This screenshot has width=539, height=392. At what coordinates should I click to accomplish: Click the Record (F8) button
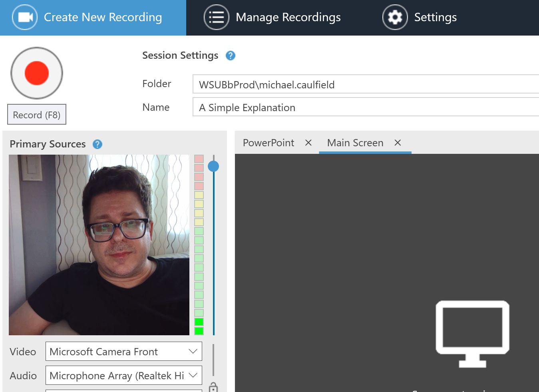tap(37, 115)
